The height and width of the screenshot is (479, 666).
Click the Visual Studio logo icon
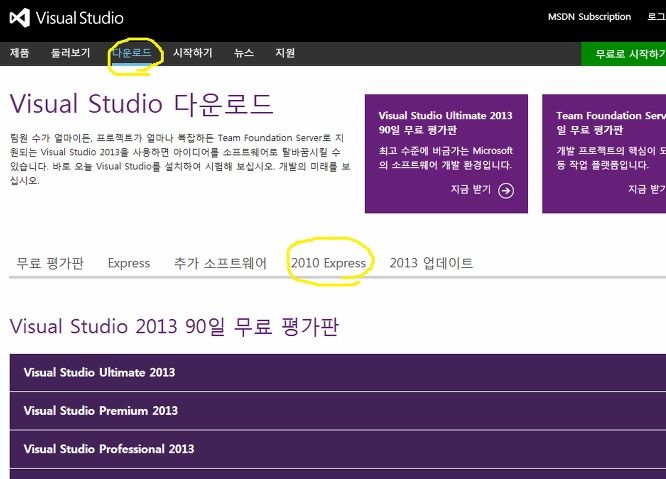20,18
